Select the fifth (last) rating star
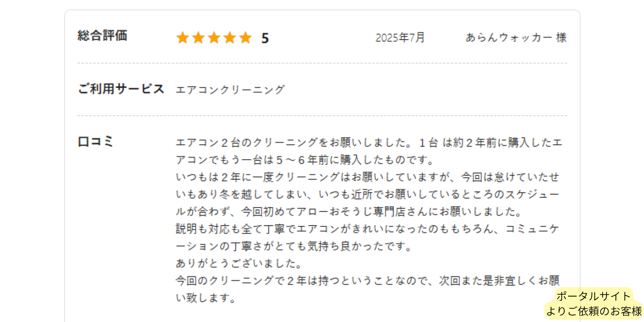Viewport: 644px width, 322px height. coord(245,38)
